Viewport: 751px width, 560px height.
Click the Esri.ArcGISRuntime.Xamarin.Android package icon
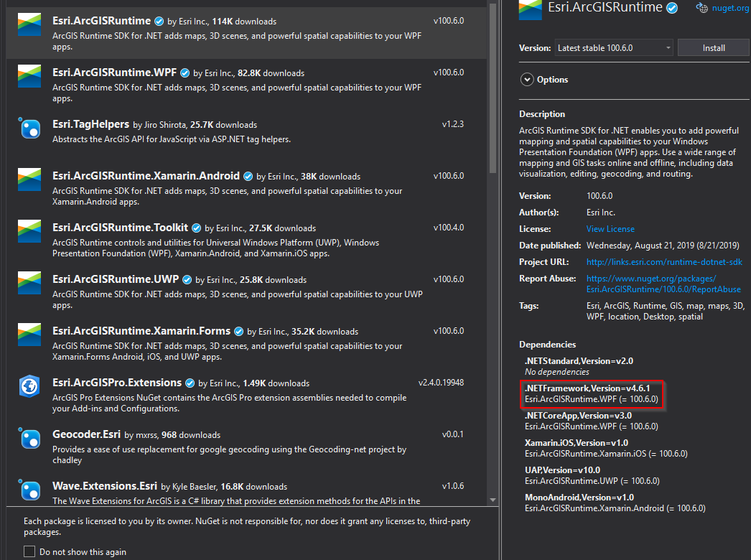[29, 179]
